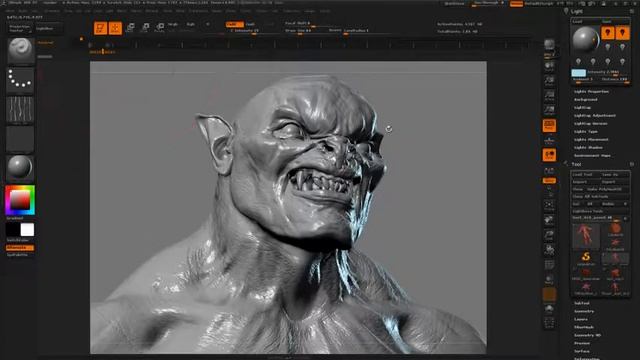Expand the LightCap Adjustment section
This screenshot has width=640, height=360.
pyautogui.click(x=595, y=116)
